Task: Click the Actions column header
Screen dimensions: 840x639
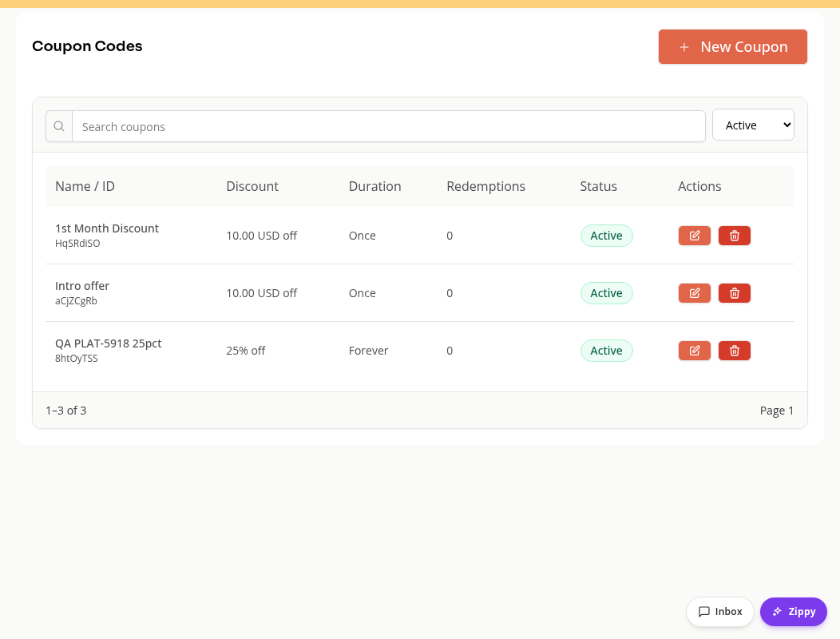Action: pyautogui.click(x=699, y=186)
